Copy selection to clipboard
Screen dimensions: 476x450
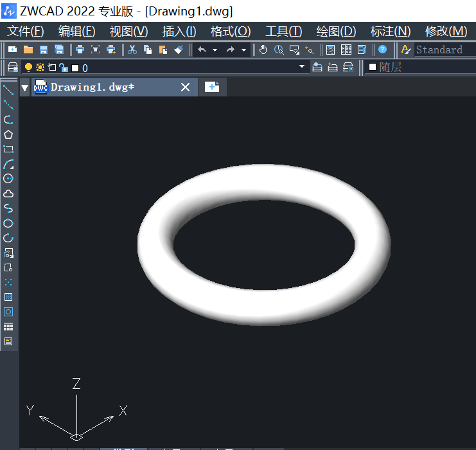[148, 50]
